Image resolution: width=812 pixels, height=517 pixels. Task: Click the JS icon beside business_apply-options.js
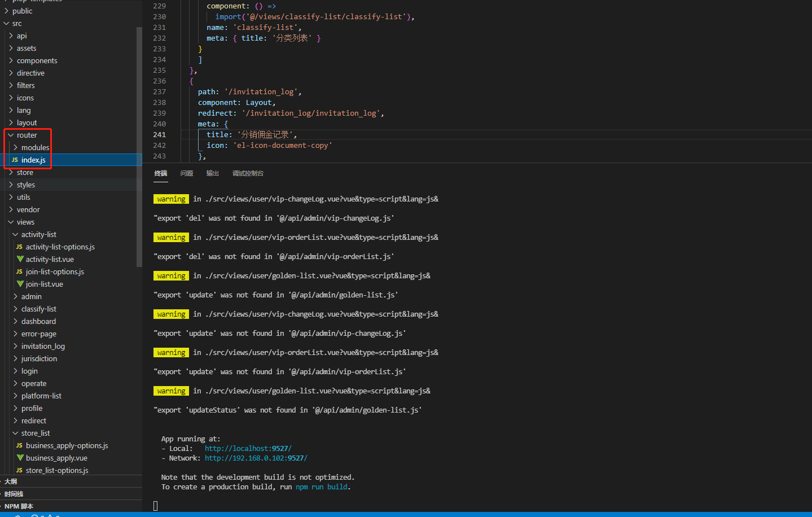[19, 445]
